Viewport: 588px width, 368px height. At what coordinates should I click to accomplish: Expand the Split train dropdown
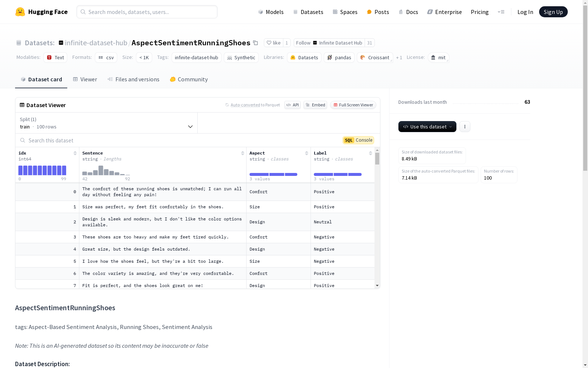[x=107, y=123]
